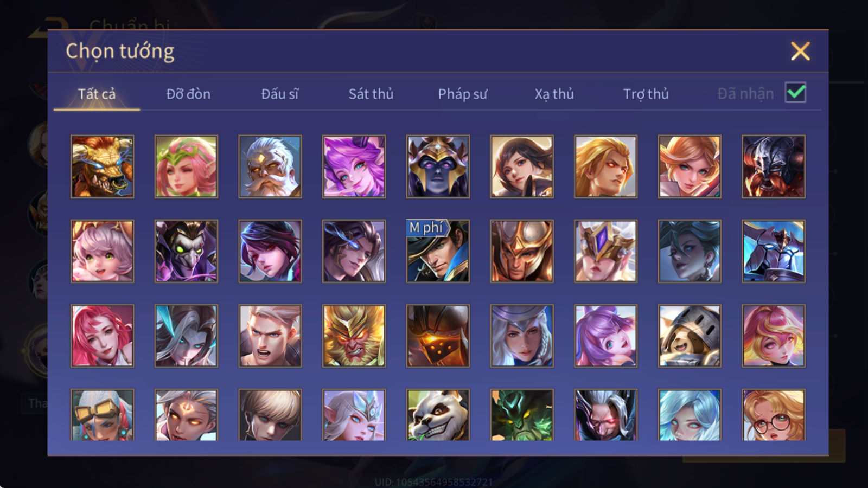The image size is (868, 488).
Task: View the Đấu sĩ tab
Action: point(279,94)
